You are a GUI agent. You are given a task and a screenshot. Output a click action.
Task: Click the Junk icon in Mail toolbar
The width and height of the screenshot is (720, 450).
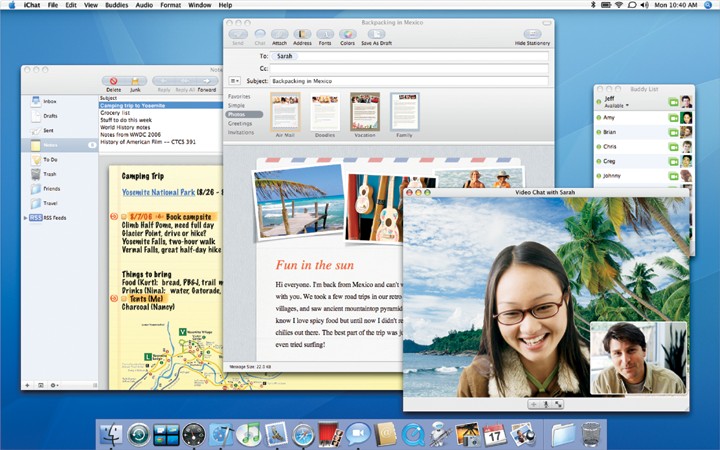[x=135, y=81]
